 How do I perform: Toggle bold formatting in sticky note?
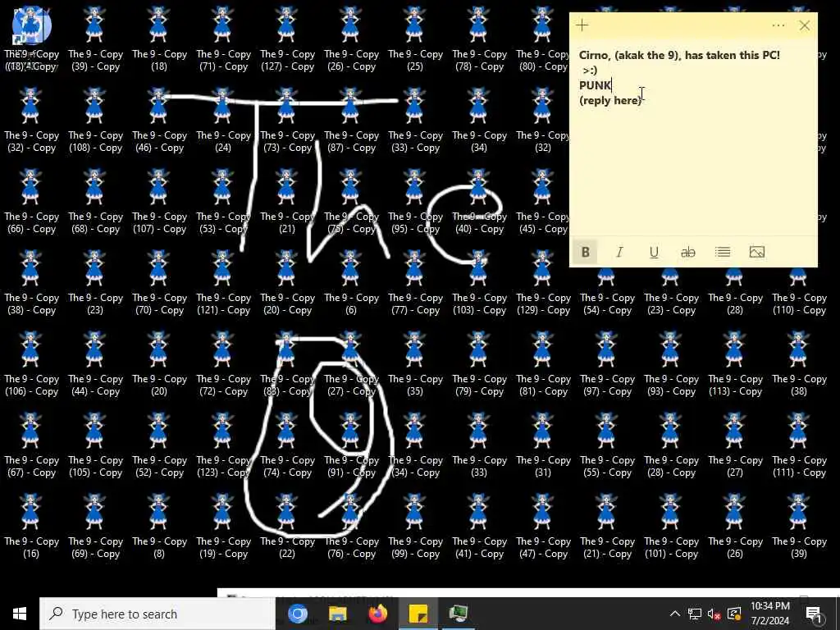[x=585, y=252]
